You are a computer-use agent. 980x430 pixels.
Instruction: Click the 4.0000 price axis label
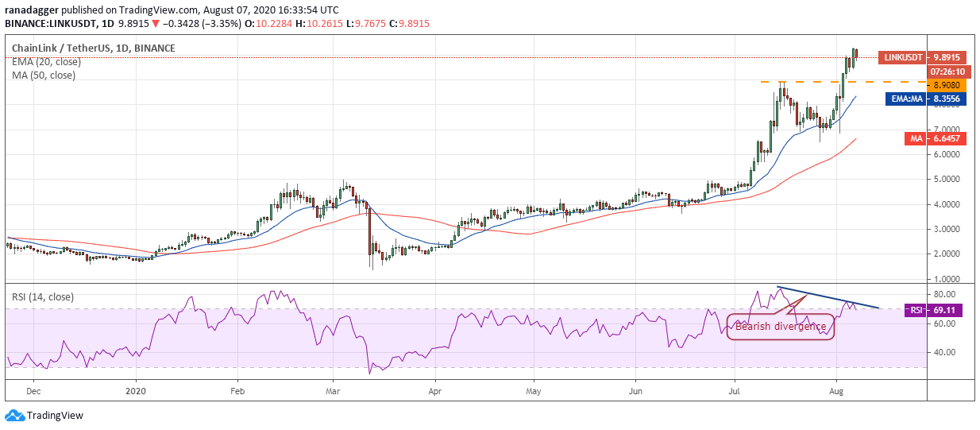[947, 204]
